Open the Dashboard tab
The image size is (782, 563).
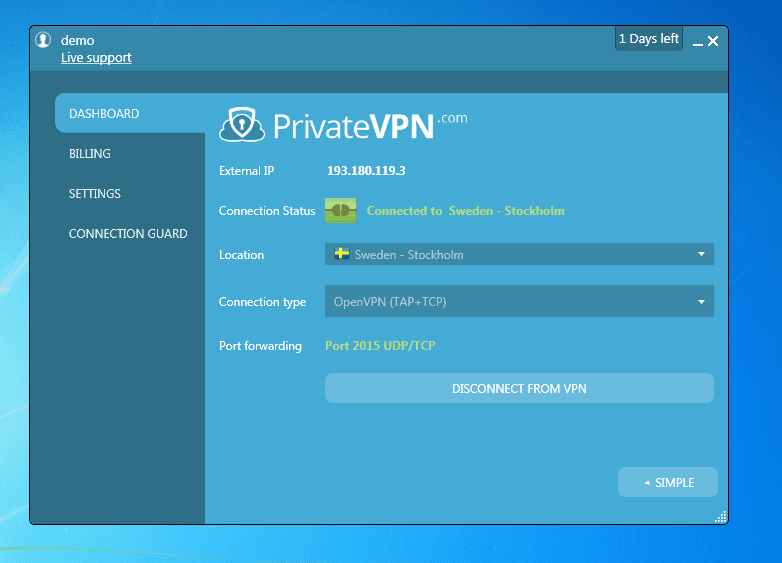104,114
